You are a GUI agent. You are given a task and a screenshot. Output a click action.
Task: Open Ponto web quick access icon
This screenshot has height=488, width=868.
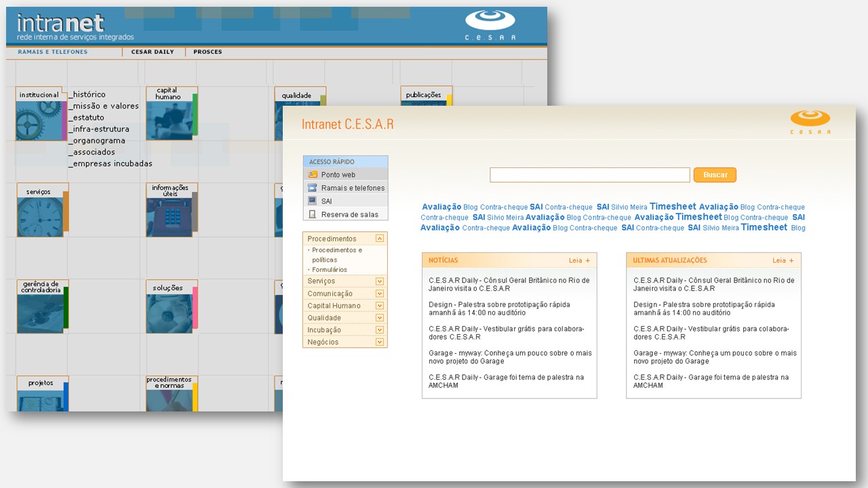point(313,175)
